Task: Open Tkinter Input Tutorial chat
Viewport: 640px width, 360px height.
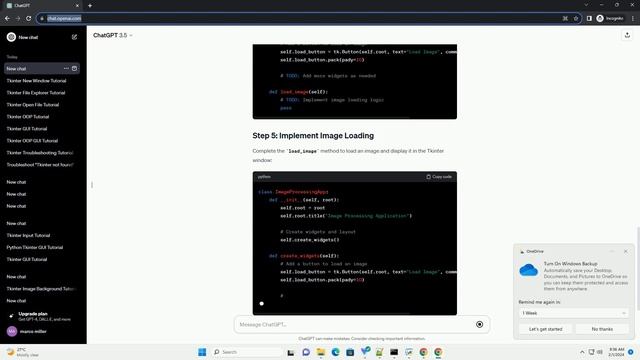Action: 28,236
